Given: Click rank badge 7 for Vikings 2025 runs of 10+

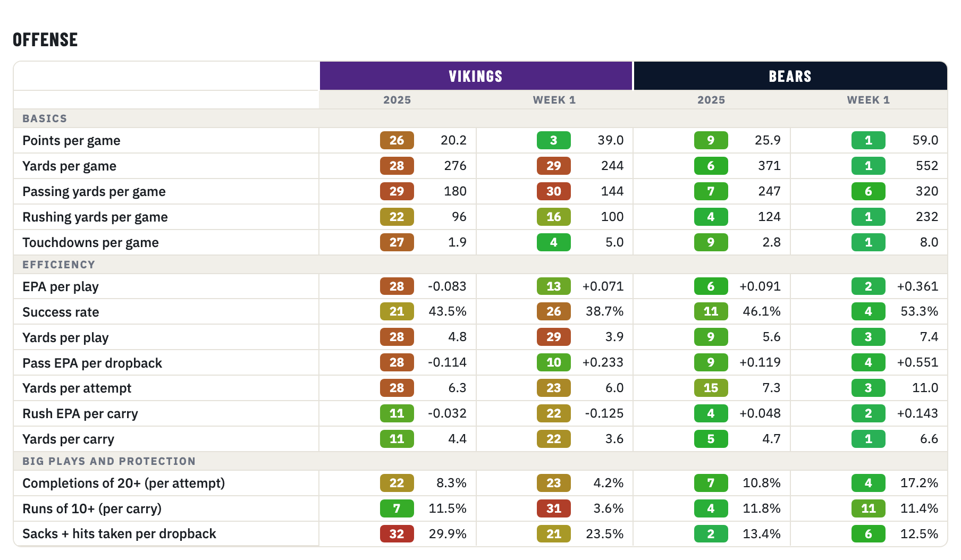Looking at the screenshot, I should point(397,508).
